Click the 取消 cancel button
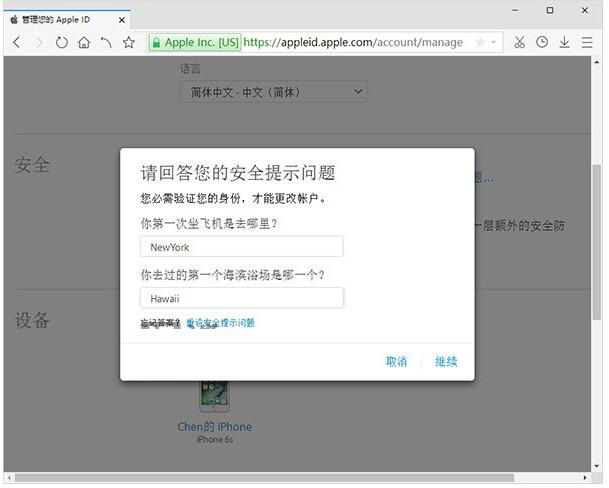 pyautogui.click(x=396, y=361)
